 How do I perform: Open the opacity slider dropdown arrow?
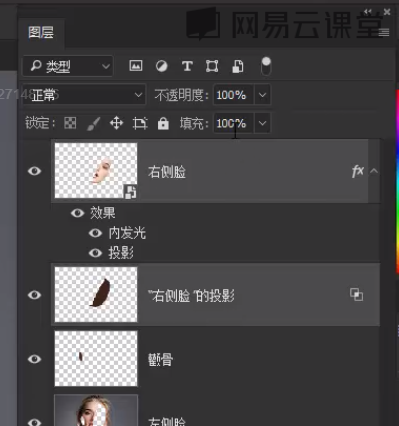[262, 95]
